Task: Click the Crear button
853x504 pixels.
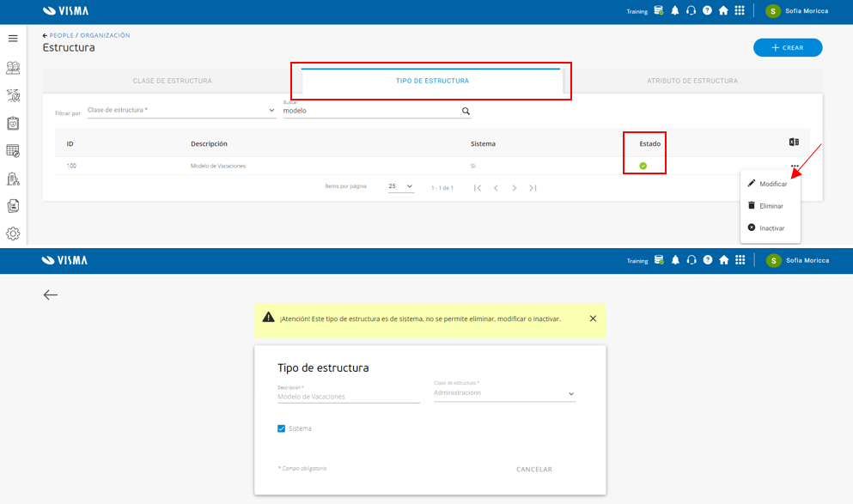Action: [x=788, y=47]
